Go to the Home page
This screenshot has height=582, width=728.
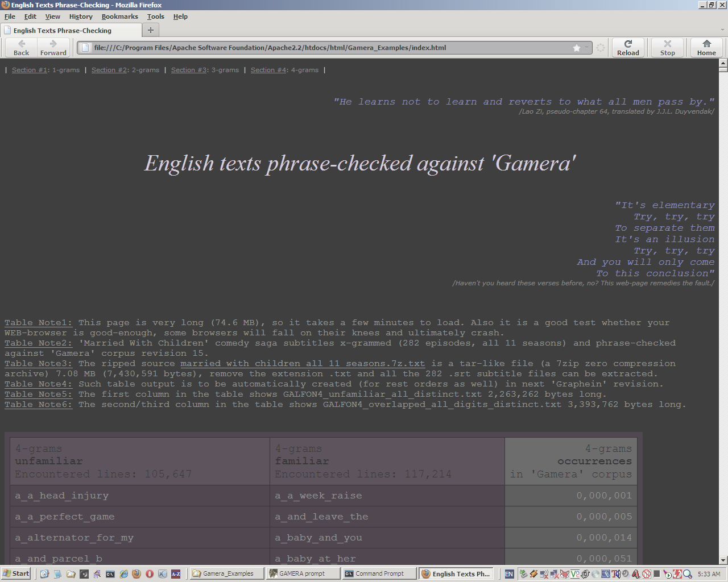pos(706,47)
